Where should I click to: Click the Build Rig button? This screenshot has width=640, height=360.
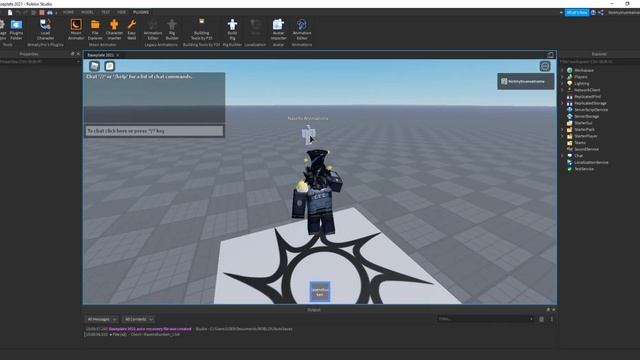pyautogui.click(x=232, y=29)
